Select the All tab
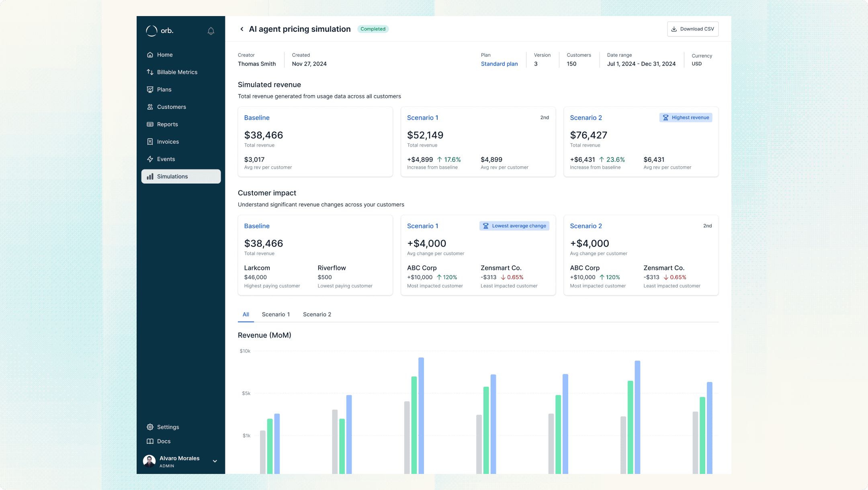 (x=246, y=314)
